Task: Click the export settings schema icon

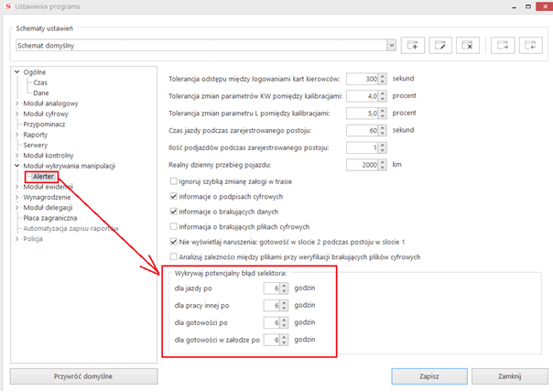Action: point(503,44)
